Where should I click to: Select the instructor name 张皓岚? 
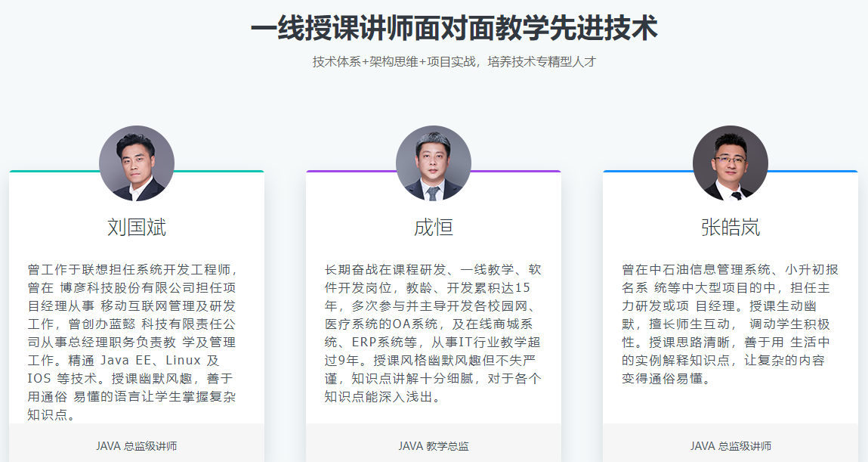coord(730,225)
